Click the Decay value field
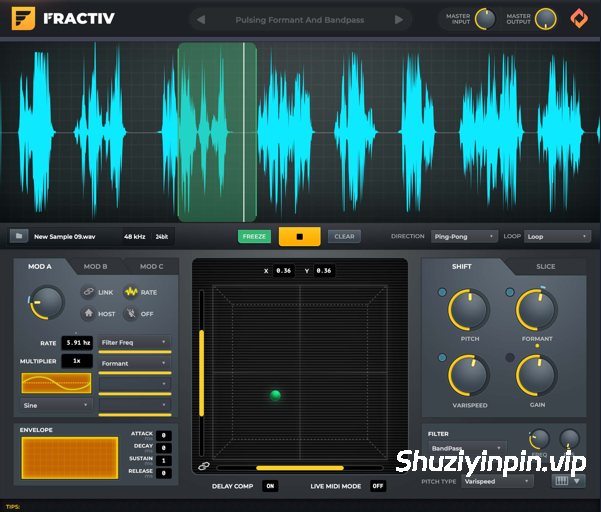Viewport: 601px width, 512px height. 164,448
